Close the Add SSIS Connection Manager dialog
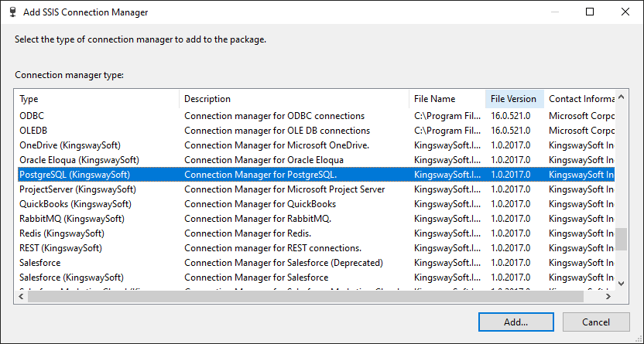 pyautogui.click(x=625, y=12)
